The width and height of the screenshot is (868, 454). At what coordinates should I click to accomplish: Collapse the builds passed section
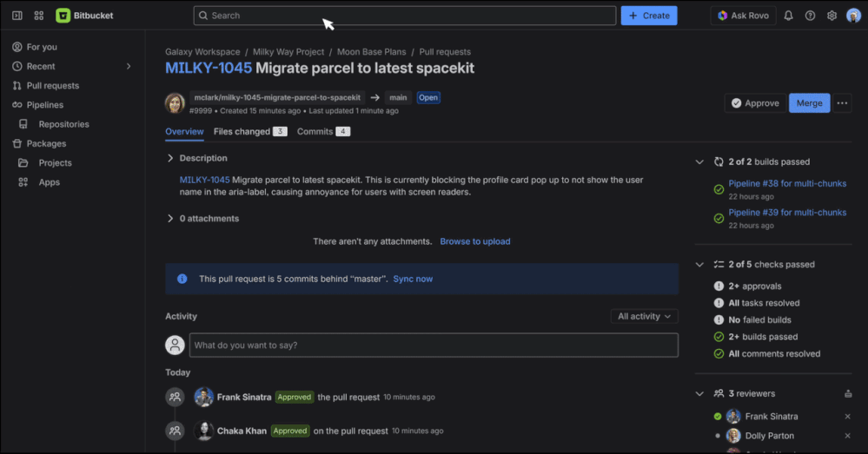pos(699,162)
